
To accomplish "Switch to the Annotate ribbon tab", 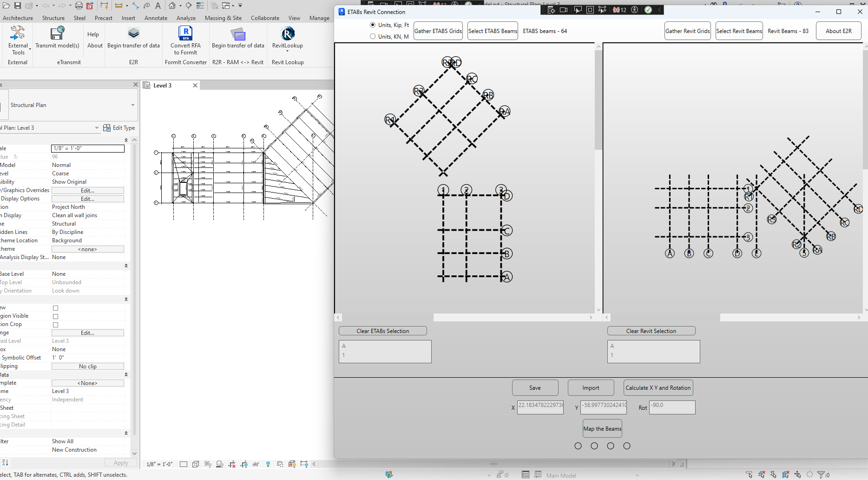I will [156, 18].
